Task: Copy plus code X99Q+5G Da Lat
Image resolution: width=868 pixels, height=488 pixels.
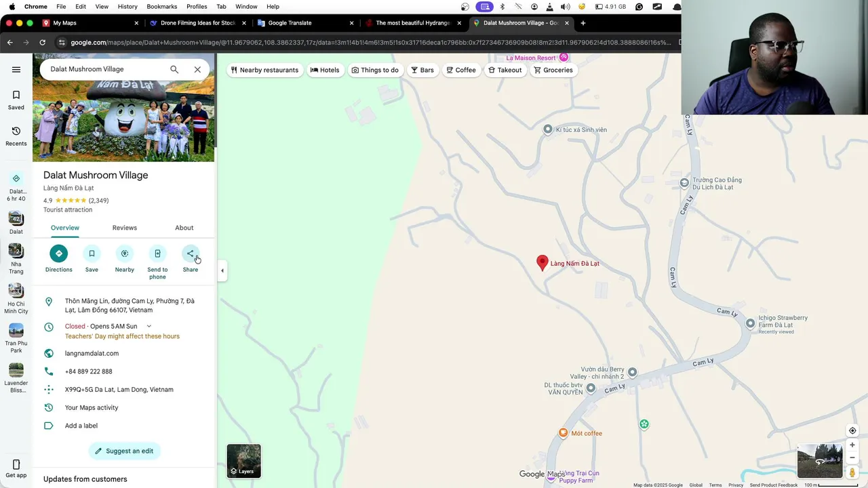Action: [x=119, y=390]
